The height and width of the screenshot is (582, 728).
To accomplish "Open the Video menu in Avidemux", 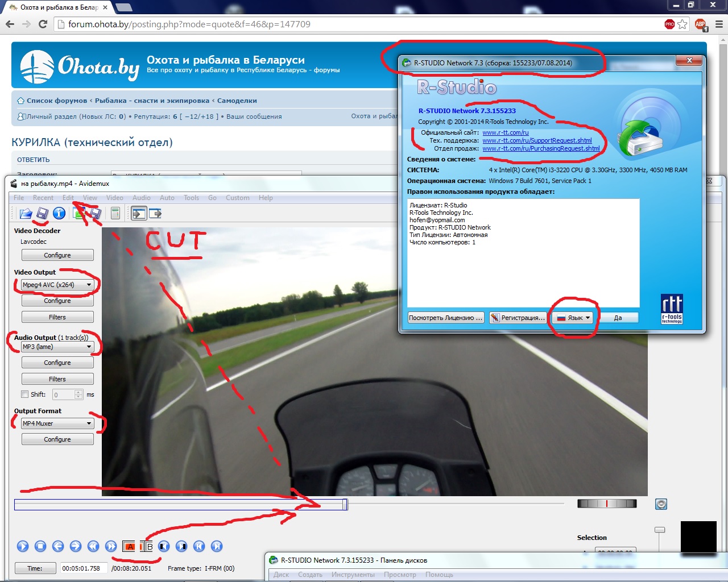I will [x=114, y=198].
